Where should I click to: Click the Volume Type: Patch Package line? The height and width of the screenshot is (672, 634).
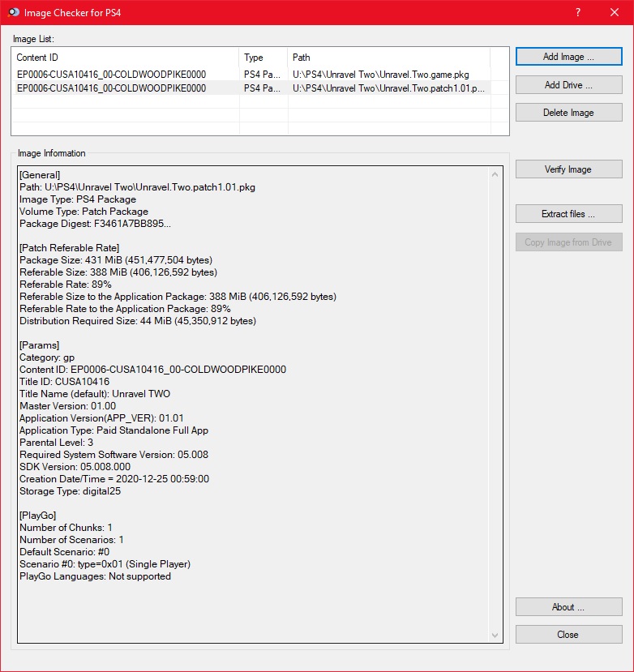pyautogui.click(x=84, y=212)
